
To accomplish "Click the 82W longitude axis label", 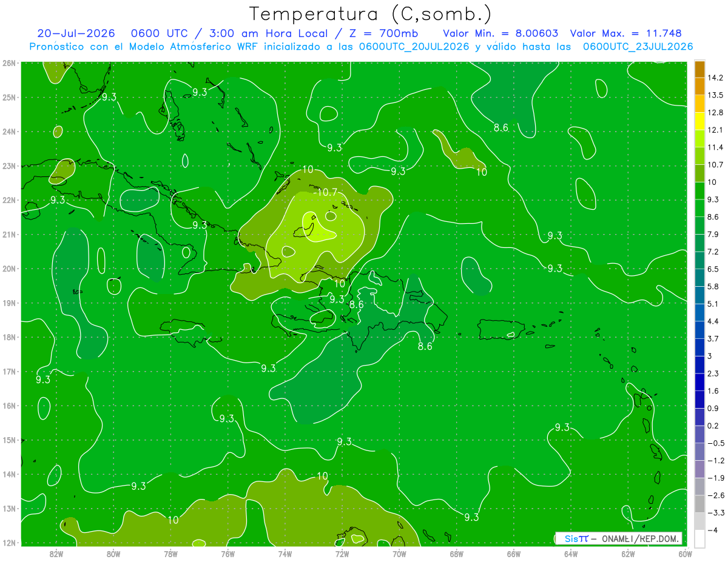I will [56, 554].
